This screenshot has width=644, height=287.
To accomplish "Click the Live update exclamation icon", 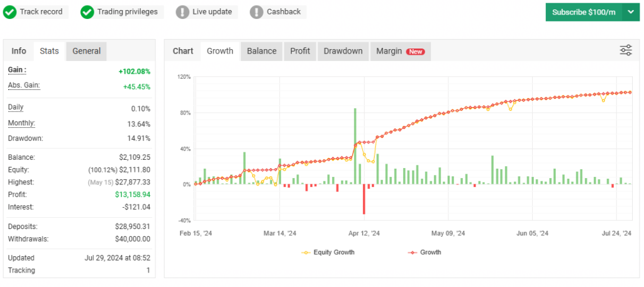I will (x=182, y=12).
